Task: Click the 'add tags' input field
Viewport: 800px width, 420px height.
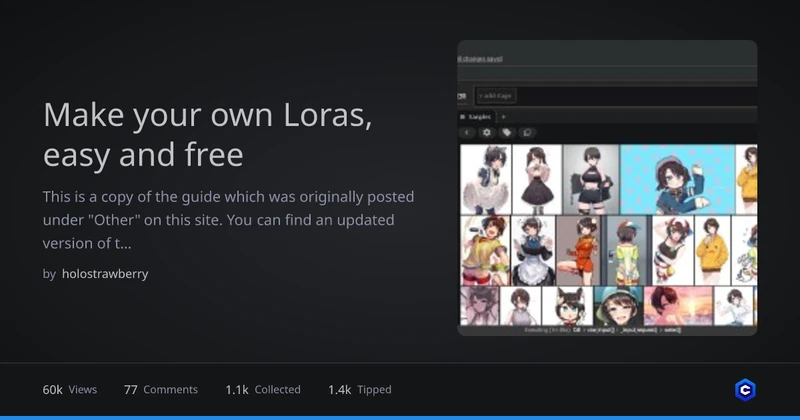Action: point(496,96)
